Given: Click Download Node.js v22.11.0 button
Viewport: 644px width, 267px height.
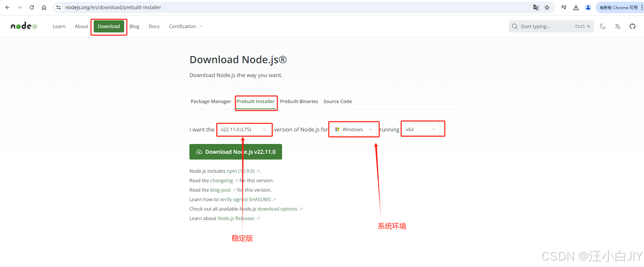Looking at the screenshot, I should pyautogui.click(x=236, y=152).
